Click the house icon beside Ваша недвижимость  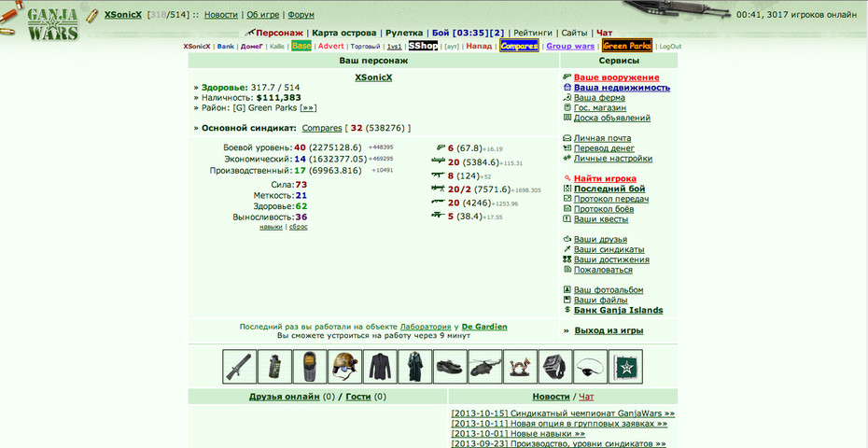(x=567, y=88)
